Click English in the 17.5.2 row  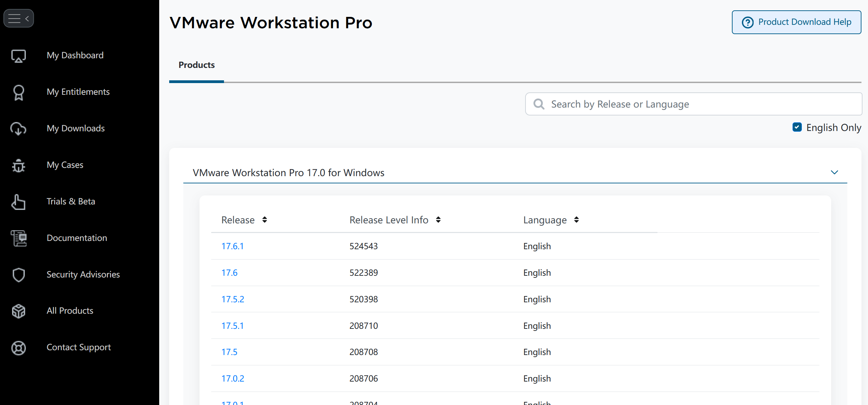(x=537, y=299)
